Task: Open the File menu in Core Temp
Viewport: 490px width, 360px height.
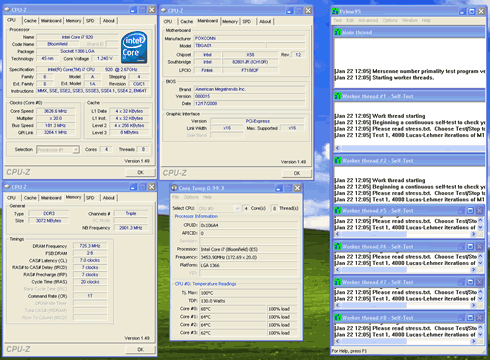Action: pyautogui.click(x=175, y=197)
